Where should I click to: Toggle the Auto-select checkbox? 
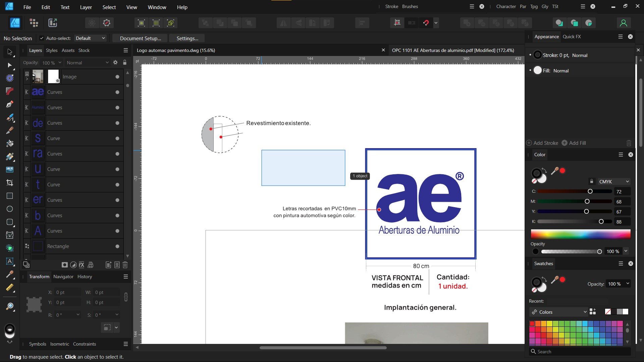(42, 38)
